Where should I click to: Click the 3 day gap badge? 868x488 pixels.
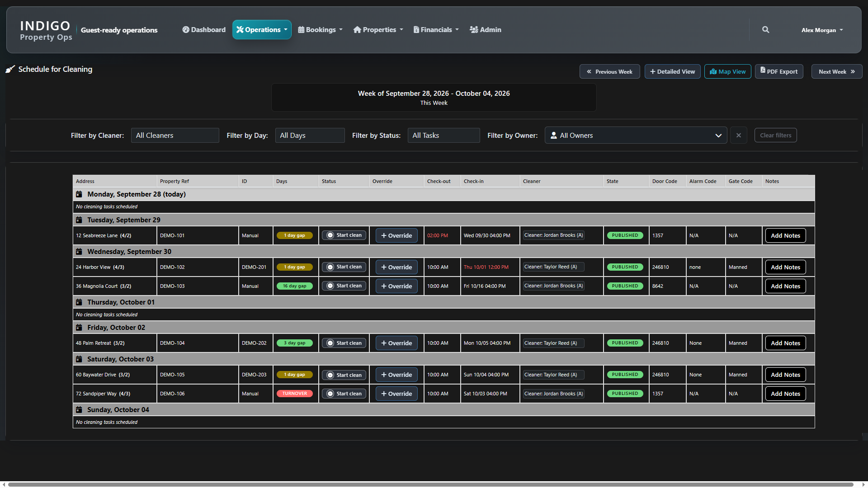(x=295, y=343)
